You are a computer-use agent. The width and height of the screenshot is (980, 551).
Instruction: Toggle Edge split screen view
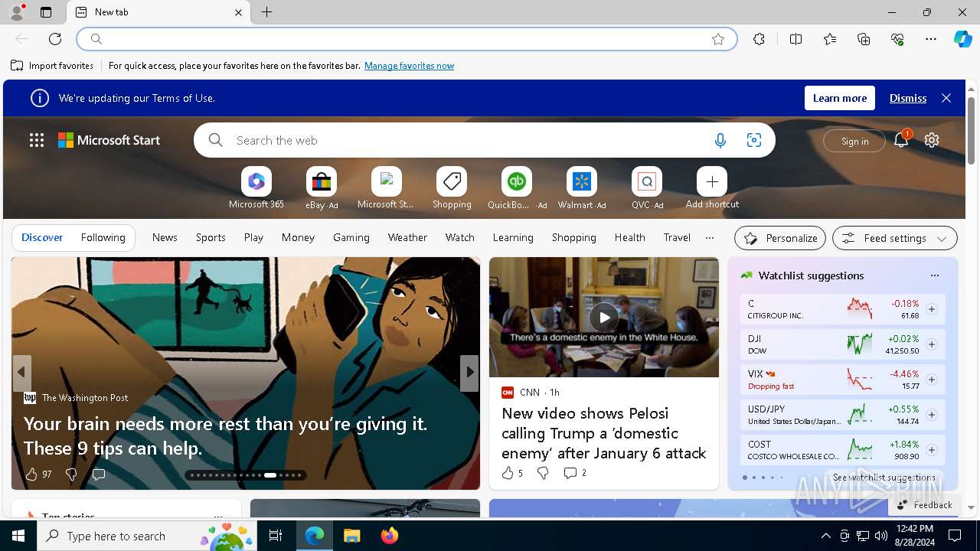tap(795, 39)
